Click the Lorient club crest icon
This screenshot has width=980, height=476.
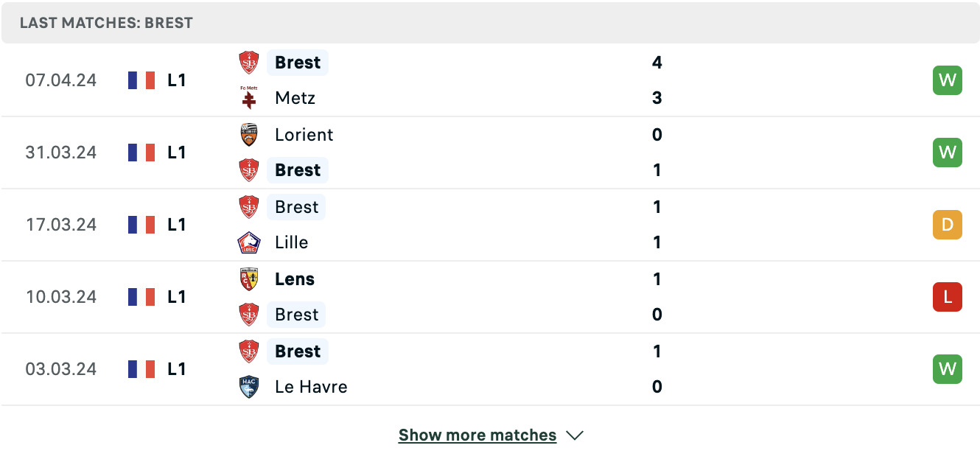pos(249,135)
